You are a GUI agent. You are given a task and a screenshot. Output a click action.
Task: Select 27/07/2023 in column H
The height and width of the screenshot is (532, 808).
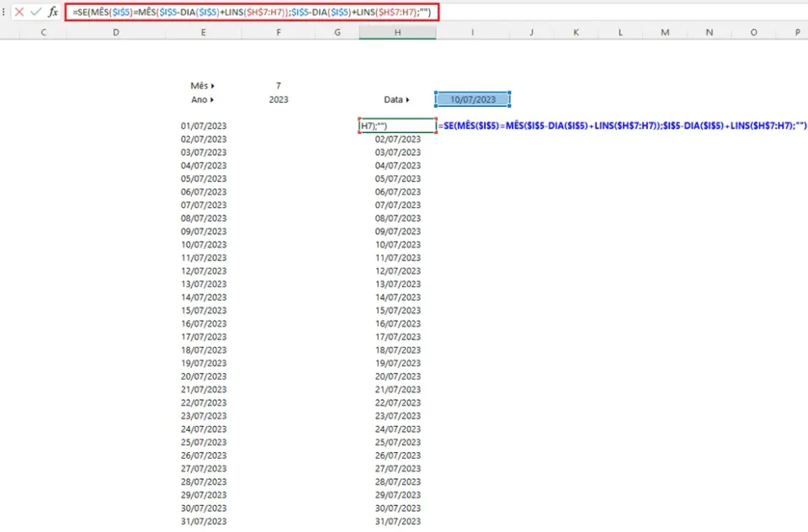398,469
